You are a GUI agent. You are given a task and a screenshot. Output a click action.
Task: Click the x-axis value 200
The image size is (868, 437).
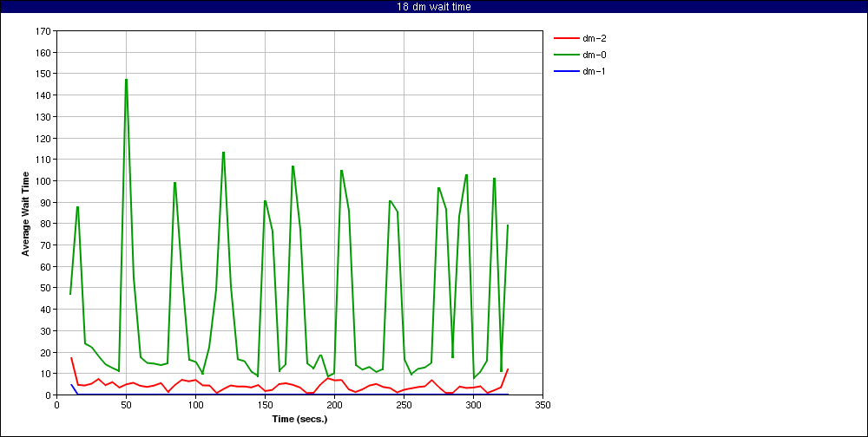pyautogui.click(x=334, y=405)
